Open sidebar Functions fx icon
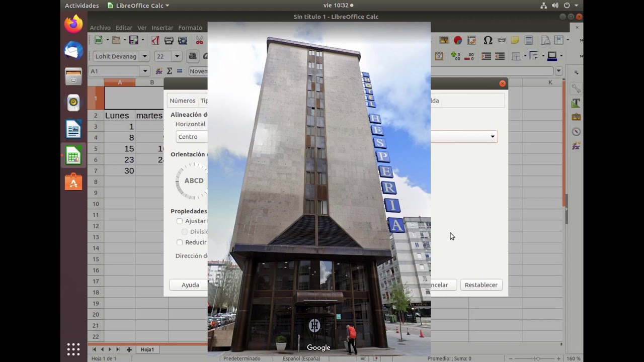This screenshot has height=362, width=644. 576,146
